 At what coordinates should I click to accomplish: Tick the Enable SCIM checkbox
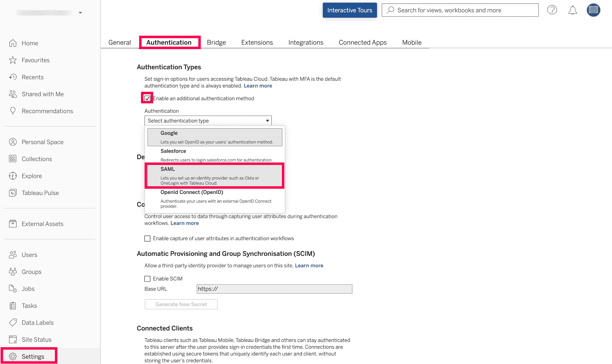(x=147, y=279)
